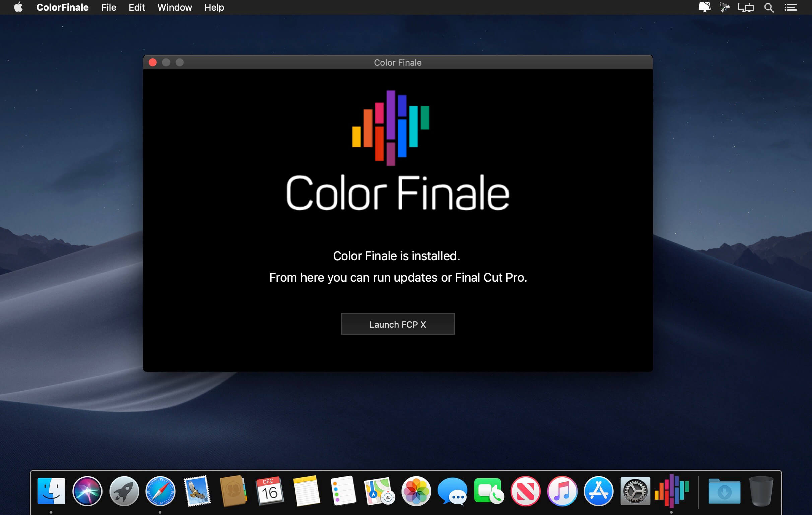Open Finder from the Dock
The height and width of the screenshot is (515, 812).
pos(51,491)
